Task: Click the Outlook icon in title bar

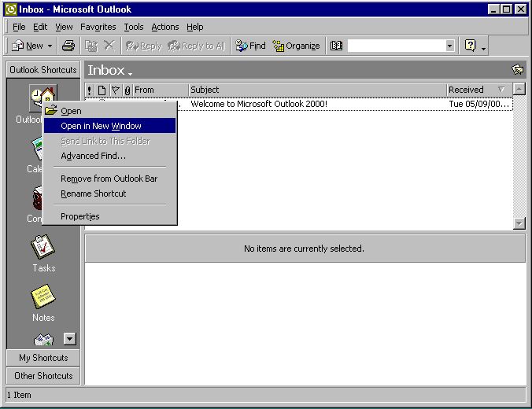Action: pyautogui.click(x=10, y=9)
